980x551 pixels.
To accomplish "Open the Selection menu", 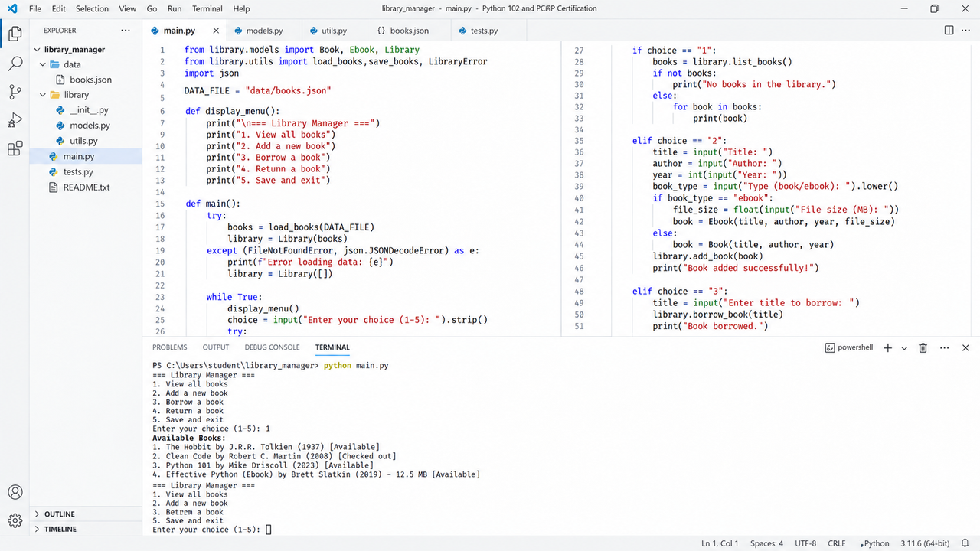I will (x=92, y=8).
